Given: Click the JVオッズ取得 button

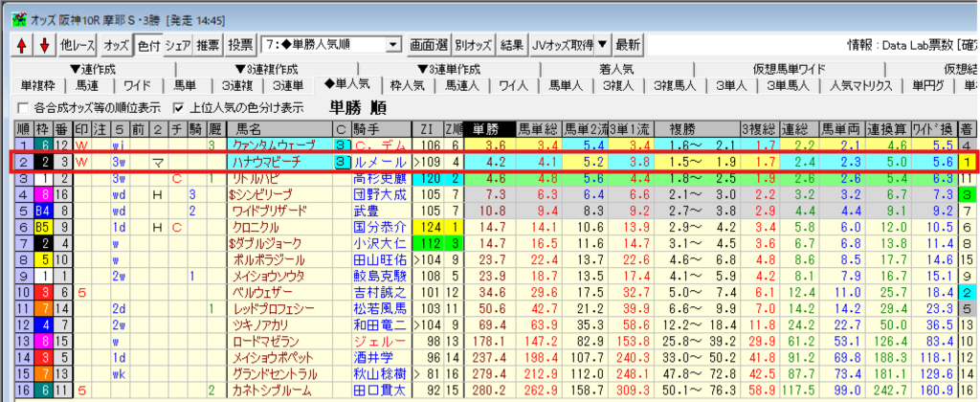Looking at the screenshot, I should (563, 45).
